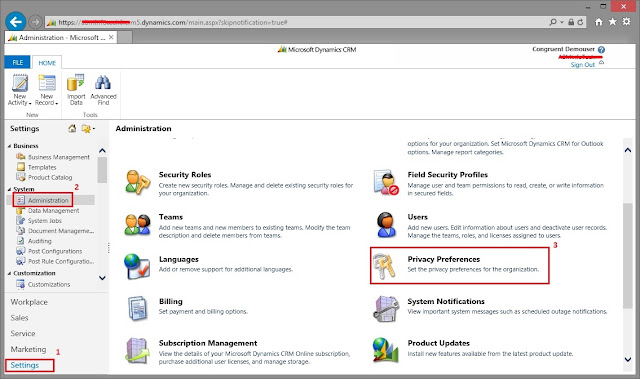Open the Settings area
640x379 pixels.
pos(24,365)
